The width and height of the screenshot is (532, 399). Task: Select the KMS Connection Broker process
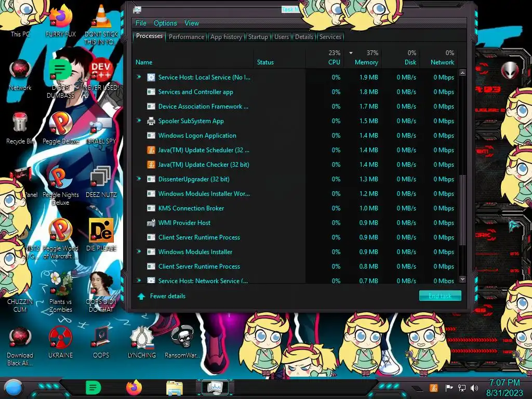click(x=295, y=208)
